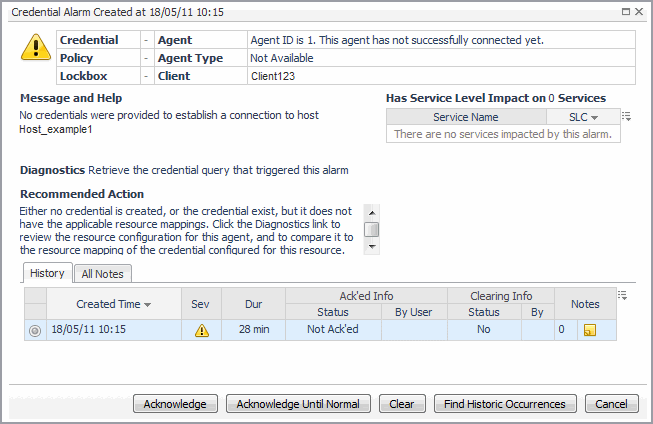The image size is (653, 424).
Task: Click the Ack'ed Info Status header
Action: [333, 312]
